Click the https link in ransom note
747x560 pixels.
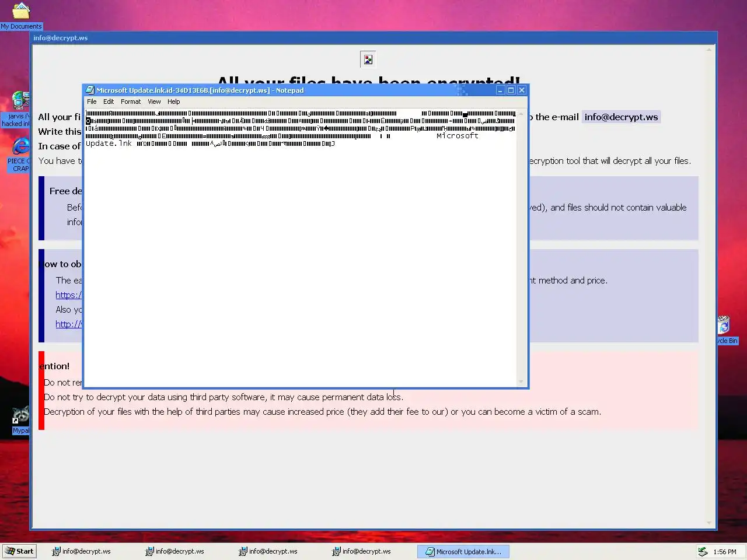tap(69, 295)
